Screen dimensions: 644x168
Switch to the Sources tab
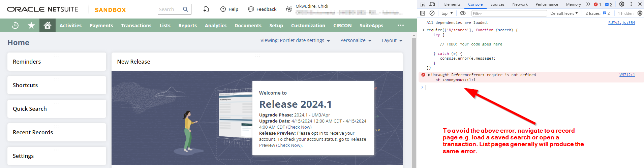point(497,4)
